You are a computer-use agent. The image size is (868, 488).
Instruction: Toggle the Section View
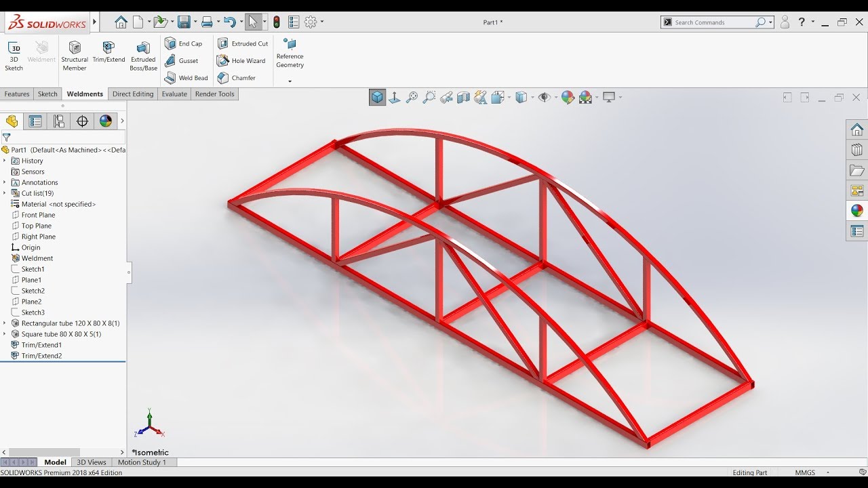463,98
